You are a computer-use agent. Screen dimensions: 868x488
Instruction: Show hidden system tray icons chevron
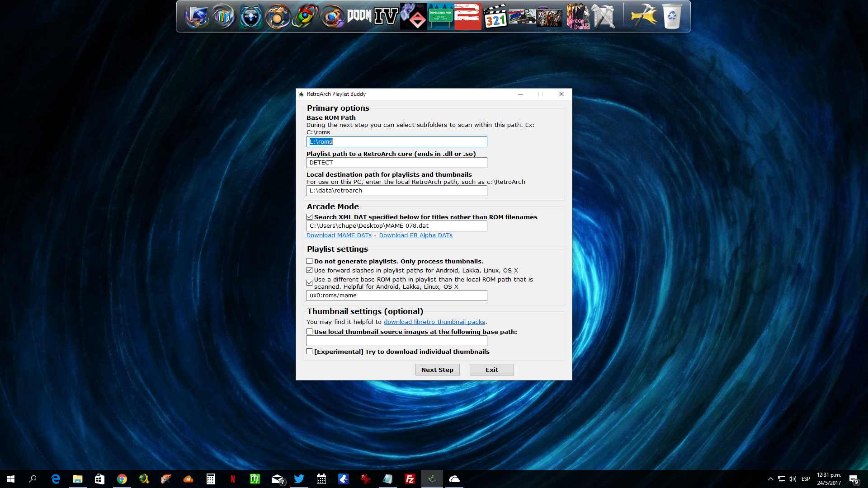coord(770,479)
